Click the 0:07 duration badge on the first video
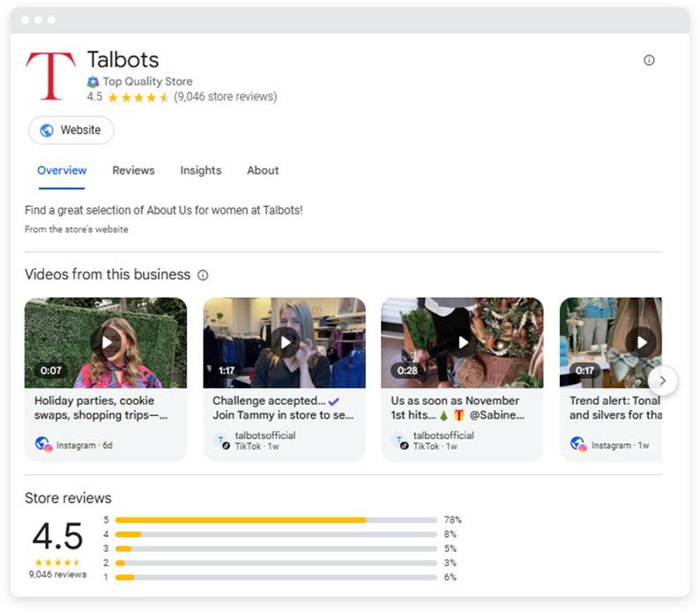This screenshot has height=611, width=700. (51, 370)
